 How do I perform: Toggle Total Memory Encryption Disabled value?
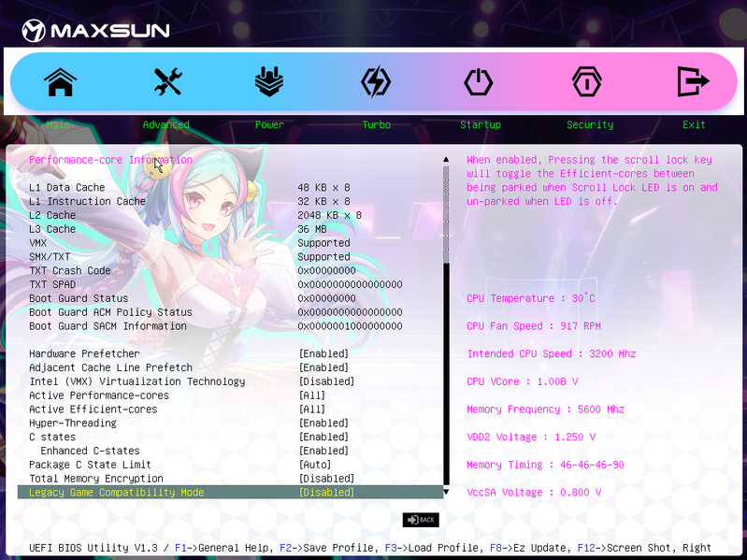click(x=326, y=478)
